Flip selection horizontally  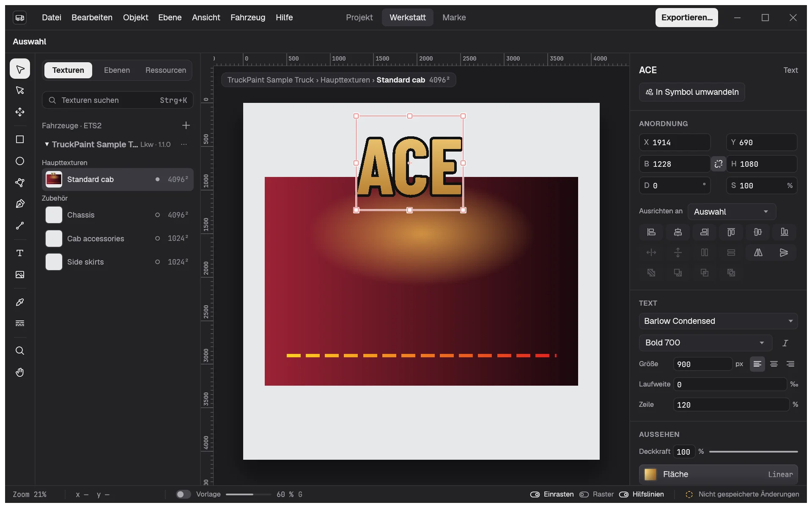click(x=758, y=253)
